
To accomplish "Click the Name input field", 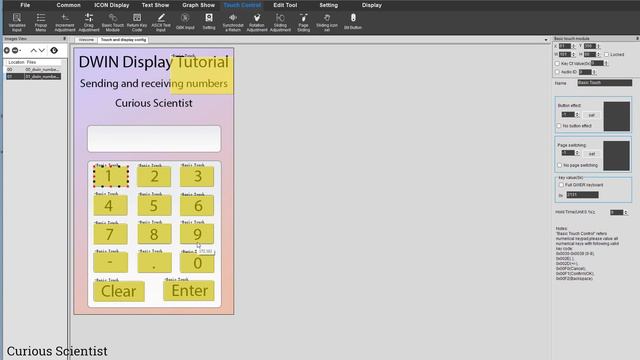I will (x=604, y=83).
